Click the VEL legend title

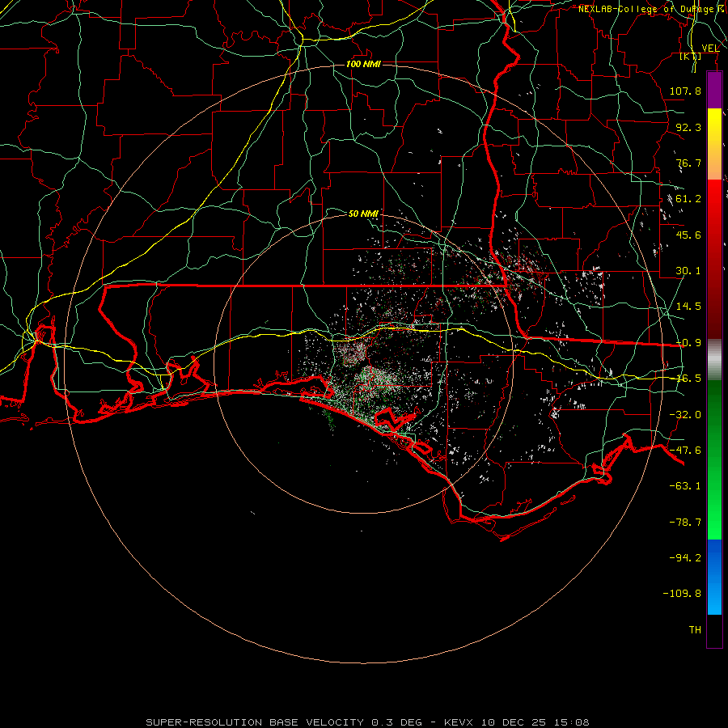[x=710, y=49]
